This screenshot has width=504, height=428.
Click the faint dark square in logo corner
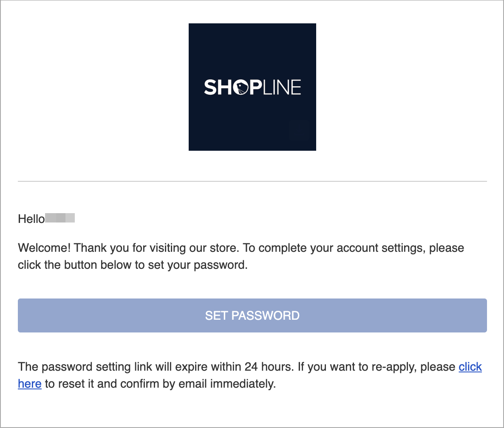click(299, 130)
